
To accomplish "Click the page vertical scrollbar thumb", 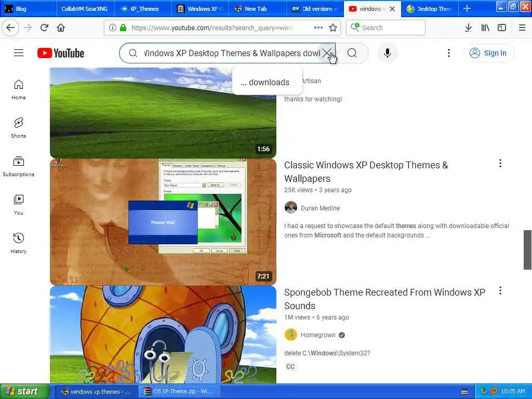I will point(527,250).
